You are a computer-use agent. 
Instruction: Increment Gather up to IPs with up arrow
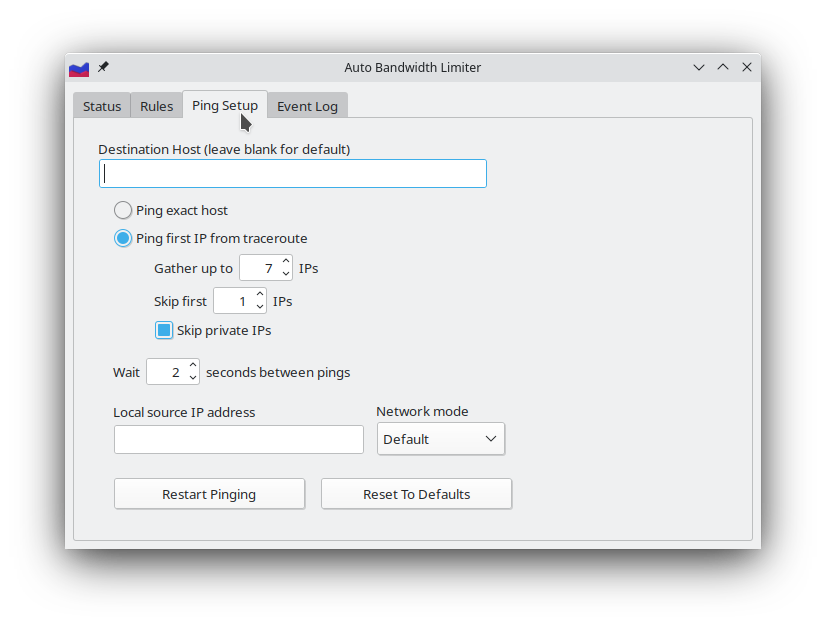[285, 263]
